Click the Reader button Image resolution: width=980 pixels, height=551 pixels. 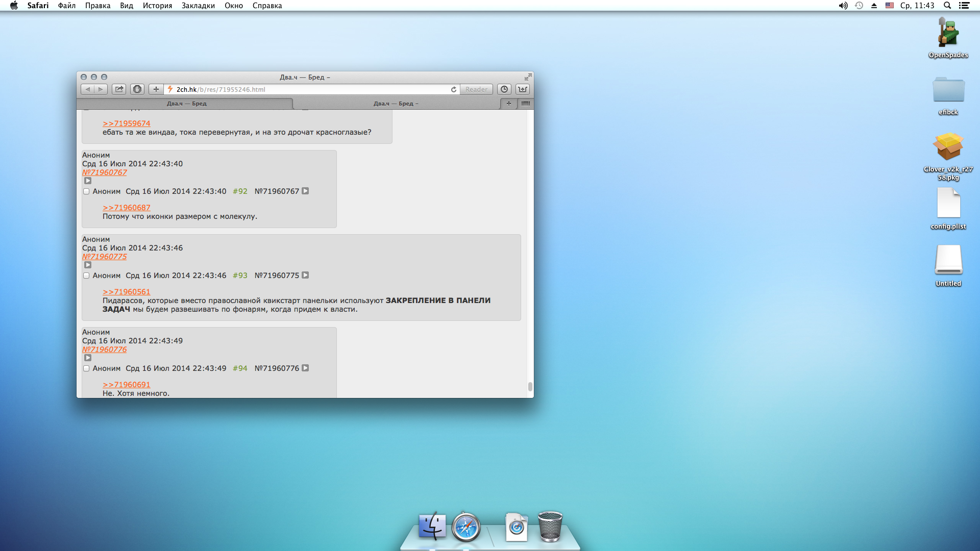[x=476, y=89]
